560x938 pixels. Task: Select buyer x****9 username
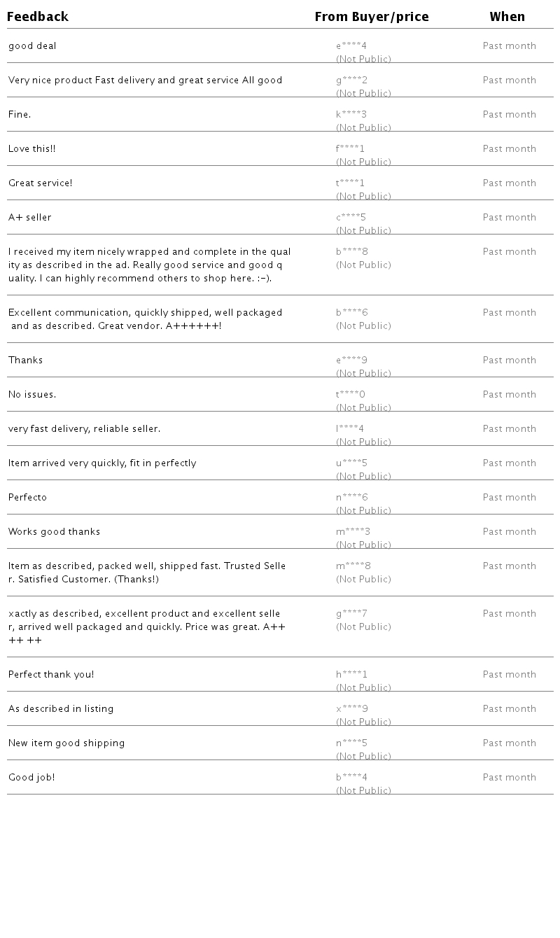click(x=351, y=709)
